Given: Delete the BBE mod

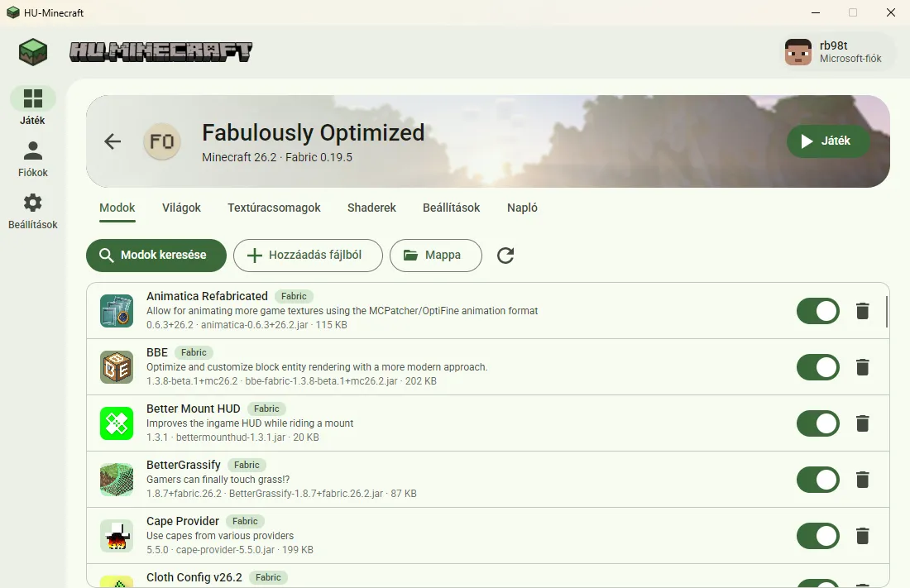Looking at the screenshot, I should [x=862, y=367].
